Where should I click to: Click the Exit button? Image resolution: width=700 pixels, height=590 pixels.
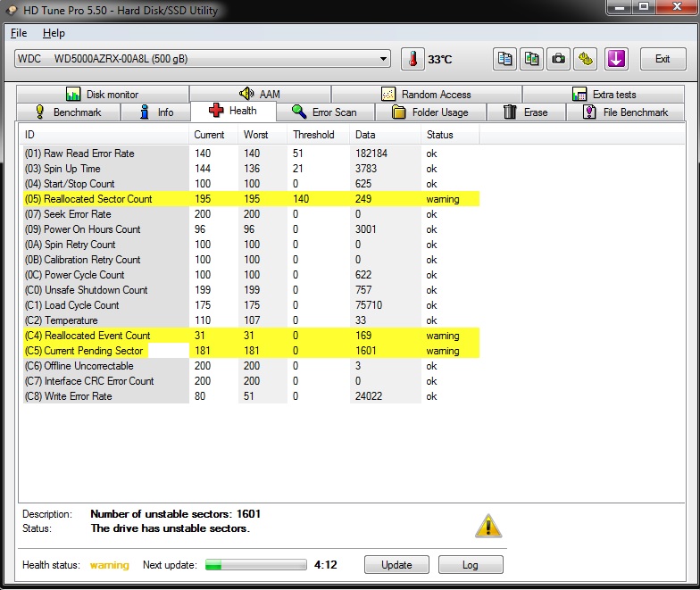tap(662, 59)
